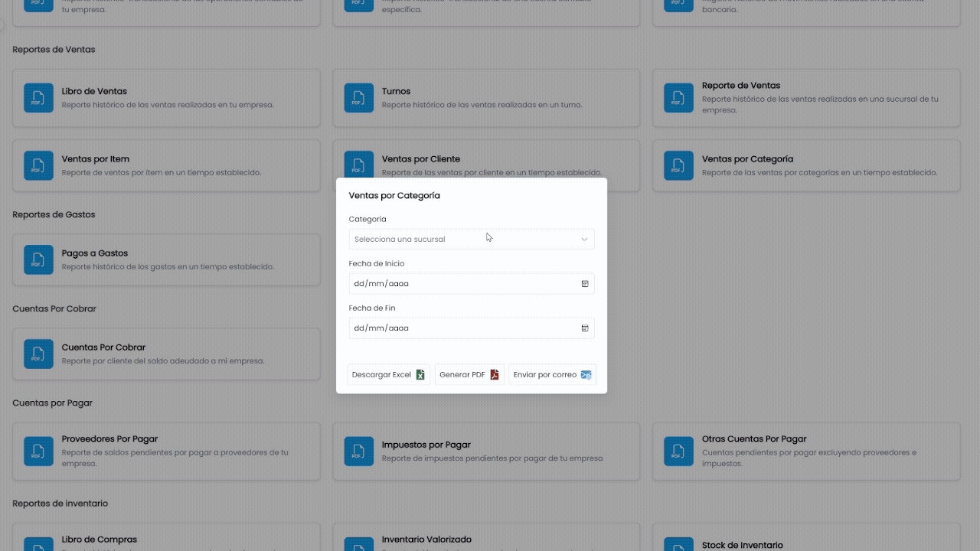Click the Libro de Ventas PDF icon
This screenshot has width=980, height=551.
pyautogui.click(x=38, y=98)
